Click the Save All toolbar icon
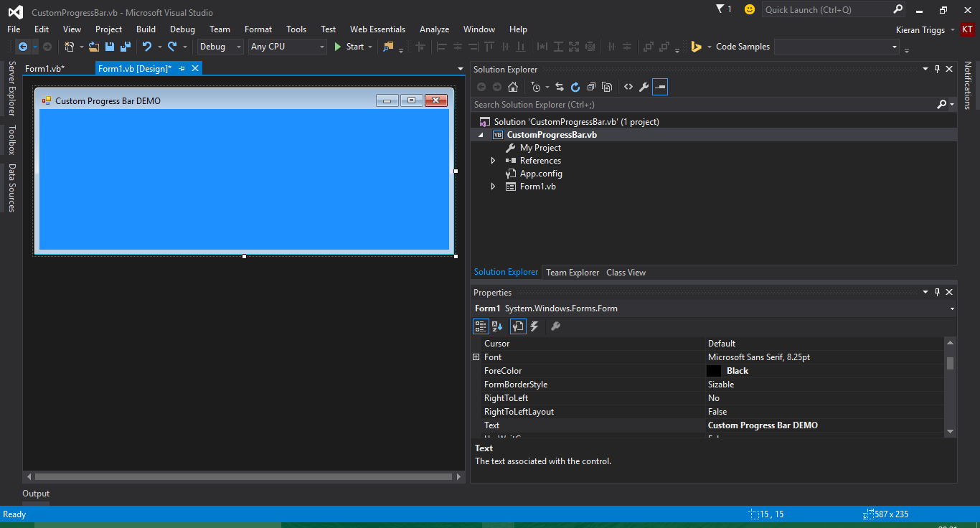980x528 pixels. [x=126, y=47]
